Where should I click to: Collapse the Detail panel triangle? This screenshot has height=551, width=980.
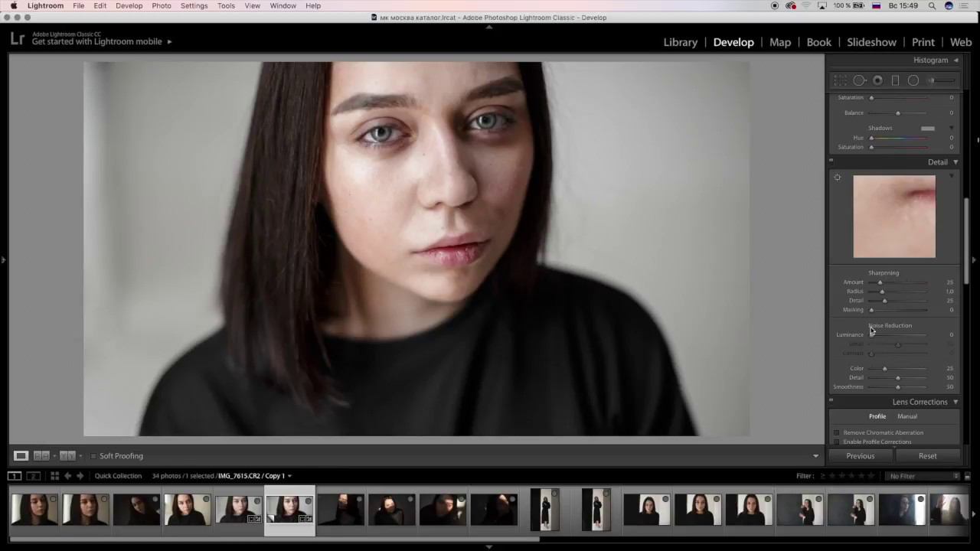955,162
